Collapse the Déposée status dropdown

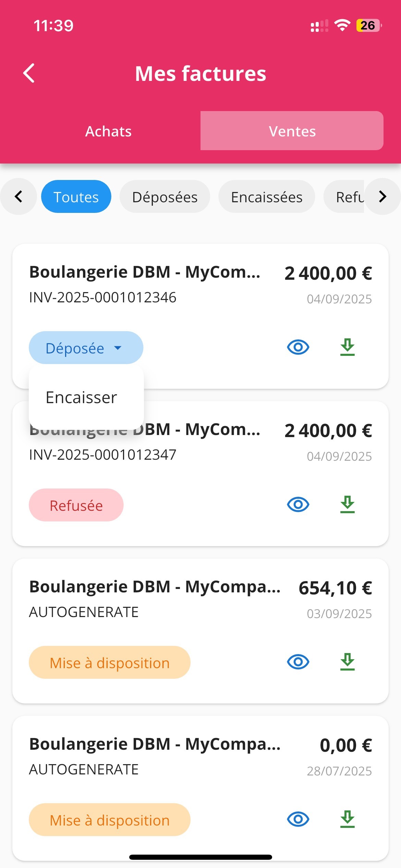(86, 348)
